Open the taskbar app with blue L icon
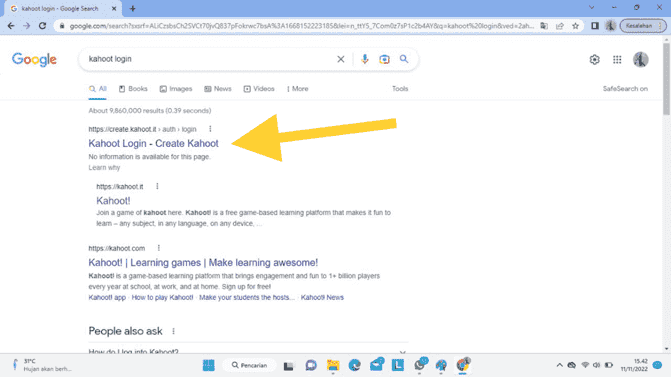The image size is (671, 377). (x=398, y=365)
